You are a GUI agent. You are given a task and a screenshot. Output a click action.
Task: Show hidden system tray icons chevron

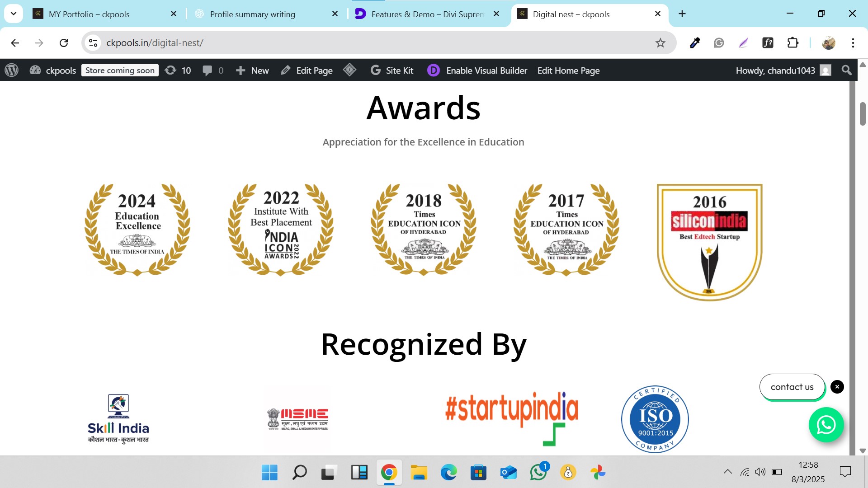coord(727,472)
